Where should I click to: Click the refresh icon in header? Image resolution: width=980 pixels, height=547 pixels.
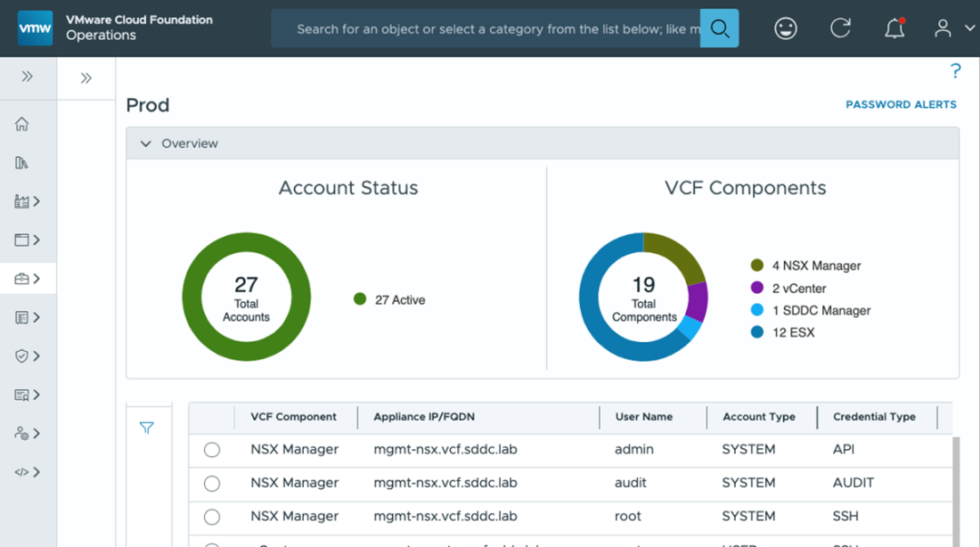click(840, 29)
